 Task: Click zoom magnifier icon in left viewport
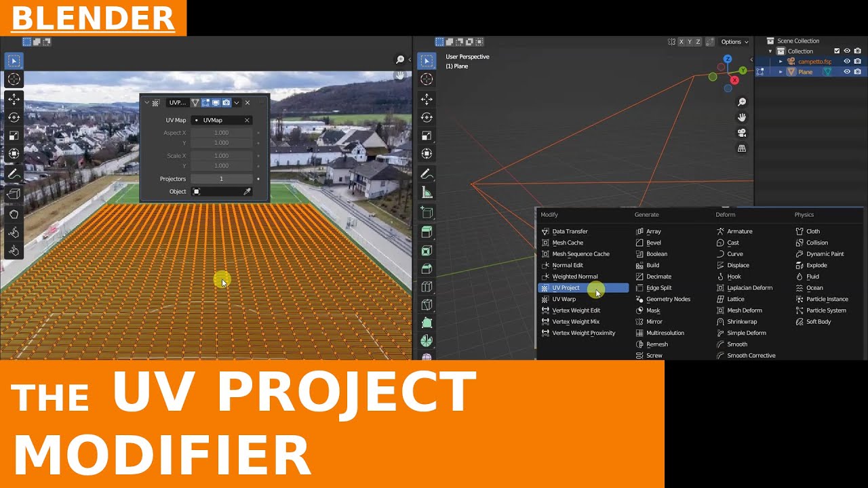(400, 60)
